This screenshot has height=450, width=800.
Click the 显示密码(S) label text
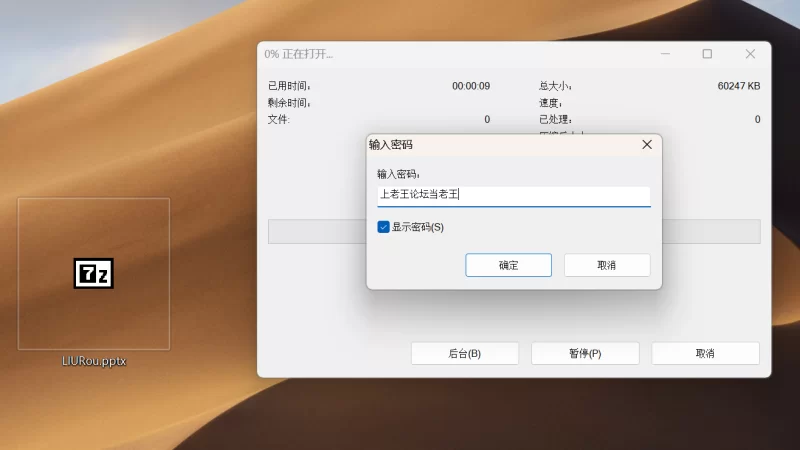point(417,227)
